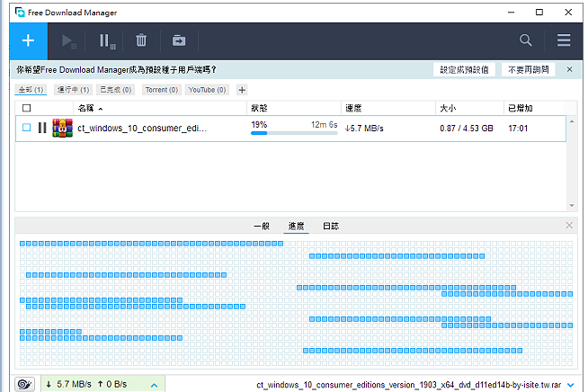The height and width of the screenshot is (392, 588).
Task: Show 運行中 (1) downloads filter
Action: click(x=73, y=90)
